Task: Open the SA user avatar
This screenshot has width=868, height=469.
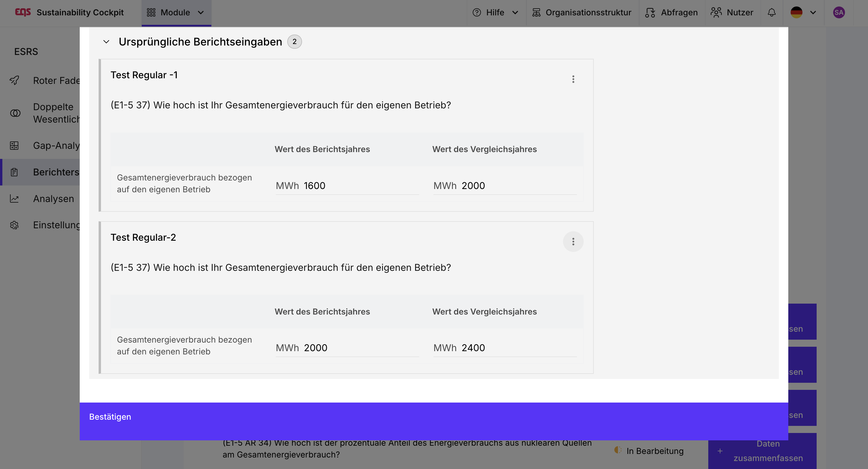Action: click(x=838, y=12)
